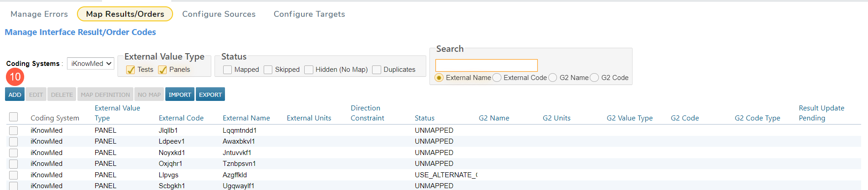Select the External Code radio button
This screenshot has height=190, width=868.
point(497,78)
